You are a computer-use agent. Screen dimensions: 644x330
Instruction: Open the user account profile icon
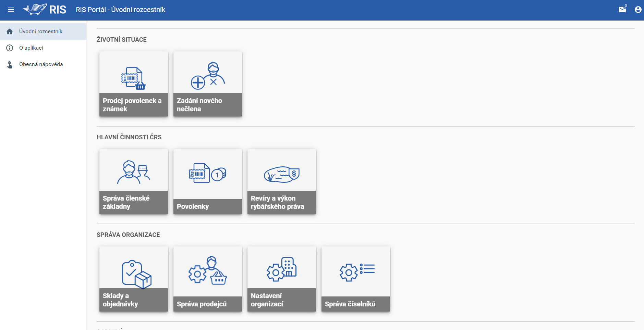coord(638,10)
